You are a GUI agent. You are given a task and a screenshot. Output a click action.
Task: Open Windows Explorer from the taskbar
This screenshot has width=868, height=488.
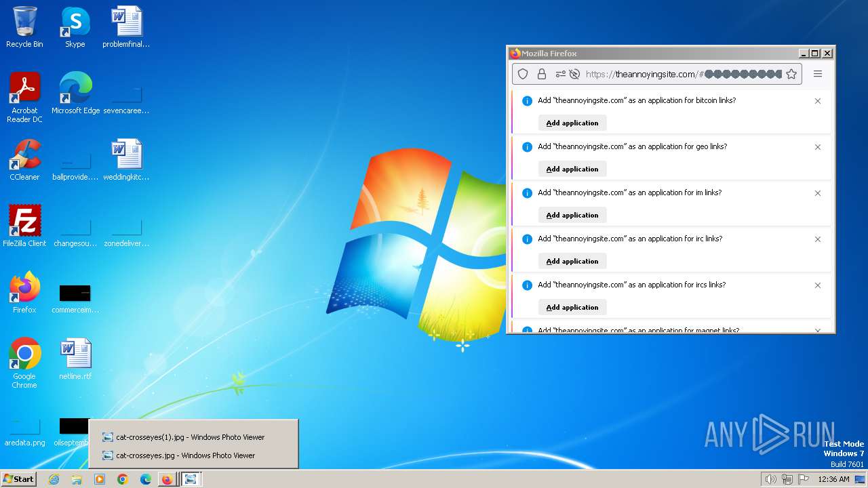77,479
